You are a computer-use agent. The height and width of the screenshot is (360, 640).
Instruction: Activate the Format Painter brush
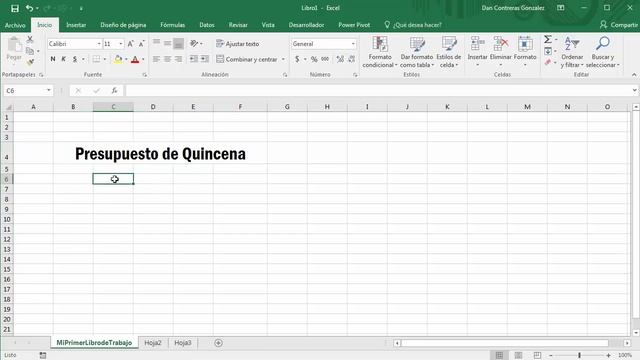pyautogui.click(x=30, y=62)
